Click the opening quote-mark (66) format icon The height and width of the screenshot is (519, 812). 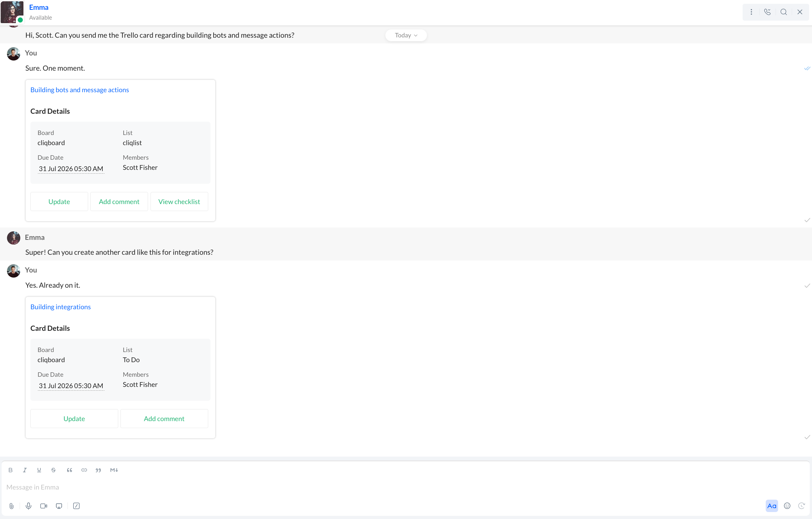(x=69, y=470)
